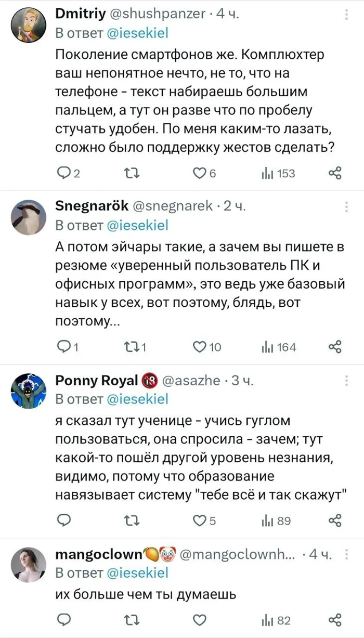Screen dimensions: 364x638
Task: Like Ponny Royal's reply
Action: (201, 519)
